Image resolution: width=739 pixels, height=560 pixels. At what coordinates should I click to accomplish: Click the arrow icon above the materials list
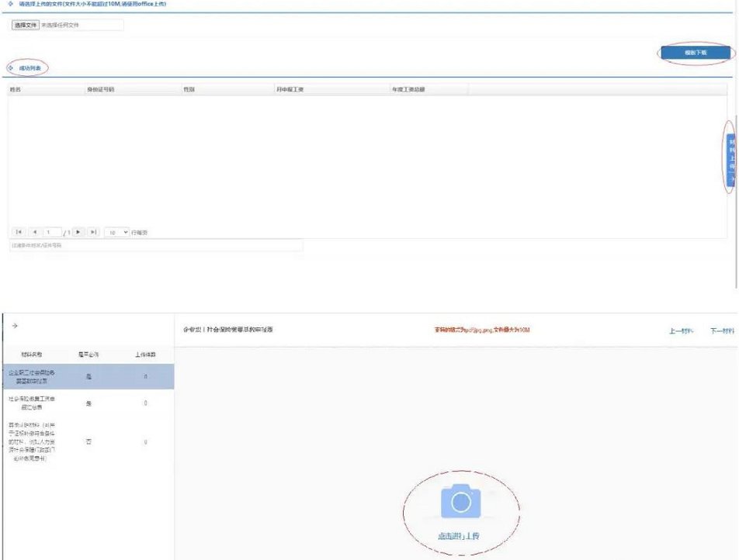coord(15,326)
